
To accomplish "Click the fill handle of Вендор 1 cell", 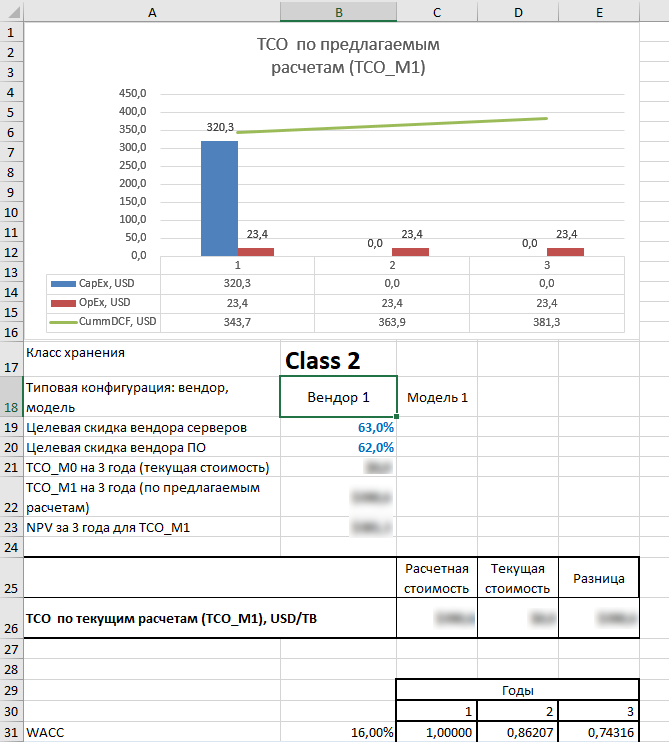I will click(x=396, y=416).
